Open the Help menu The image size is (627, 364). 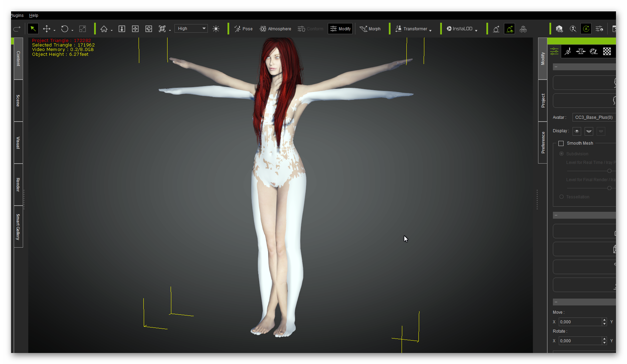pyautogui.click(x=34, y=15)
